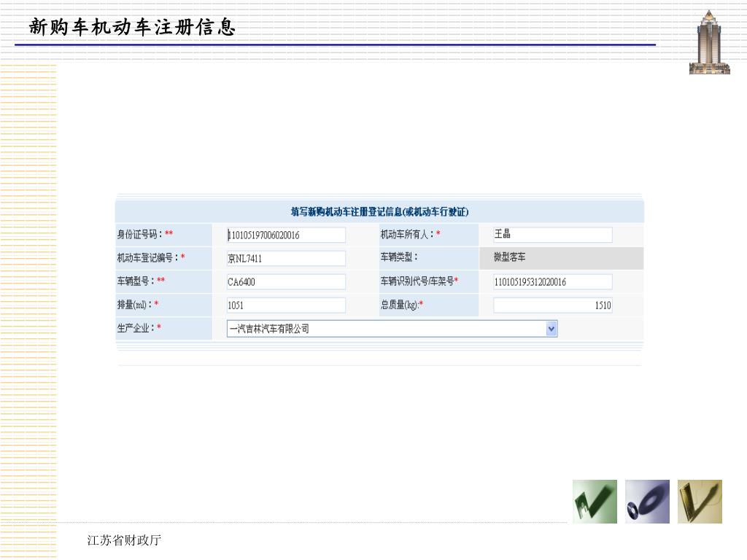The width and height of the screenshot is (747, 560).
Task: Focus the 机动车所有人 field containing 王晶
Action: [553, 234]
